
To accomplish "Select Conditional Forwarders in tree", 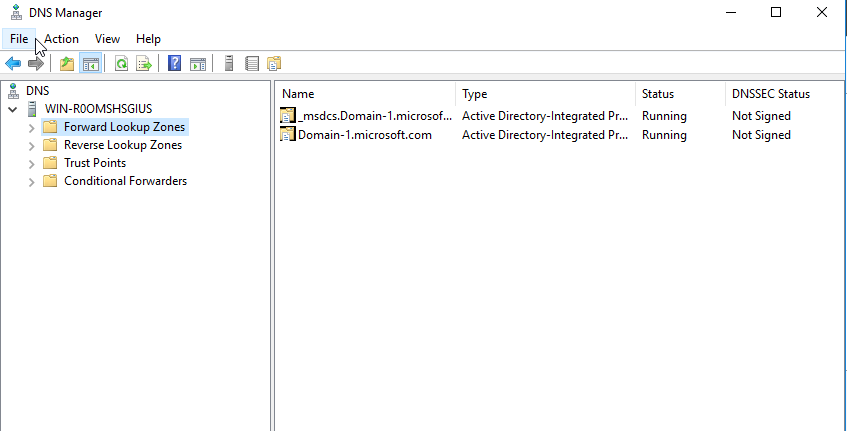I will click(125, 181).
